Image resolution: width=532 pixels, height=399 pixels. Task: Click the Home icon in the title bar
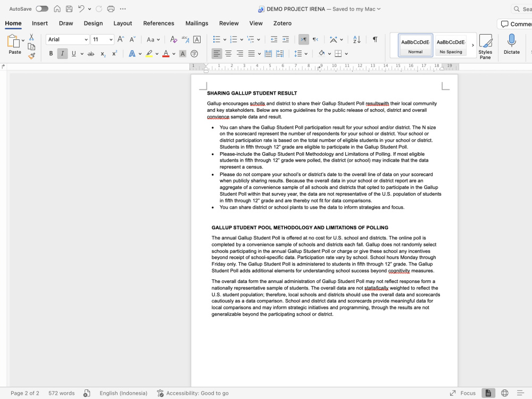point(57,9)
